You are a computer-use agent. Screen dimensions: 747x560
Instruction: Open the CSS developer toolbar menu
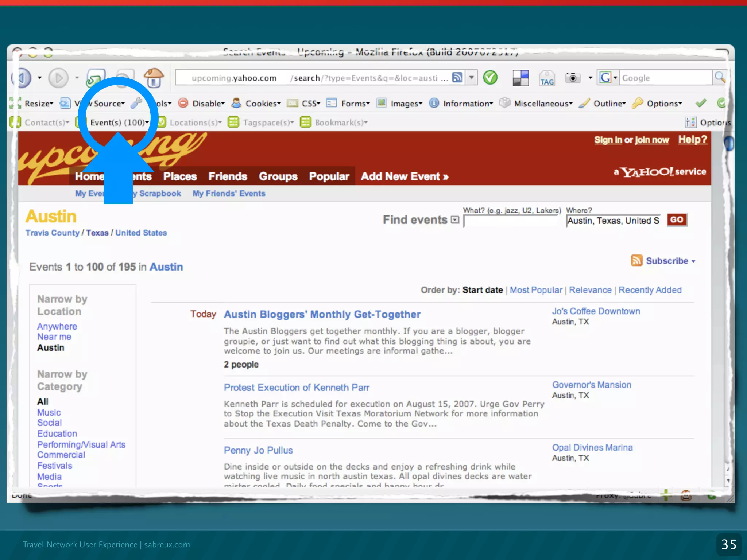303,104
